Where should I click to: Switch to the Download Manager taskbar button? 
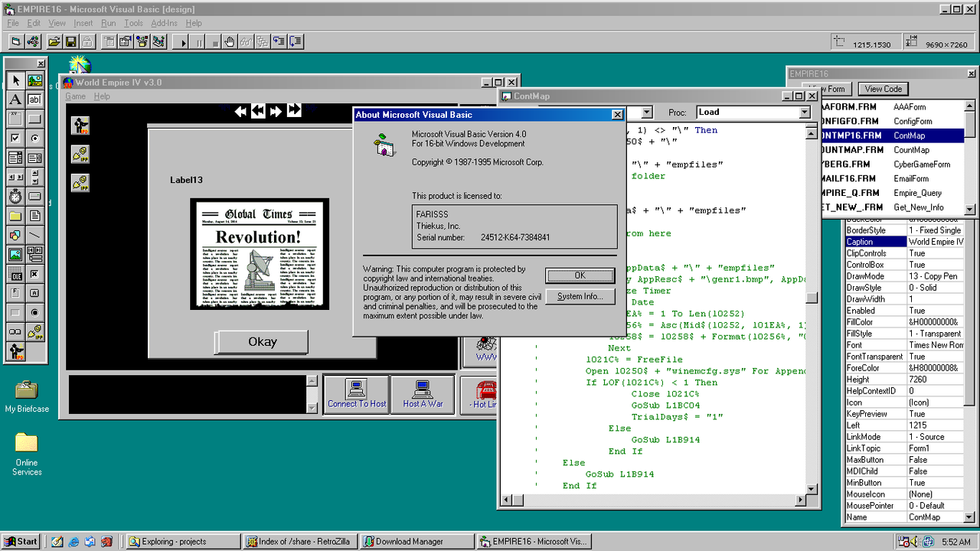pos(416,541)
